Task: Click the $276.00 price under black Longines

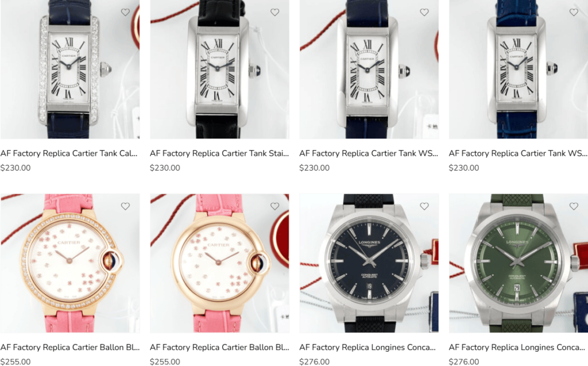Action: coord(314,362)
